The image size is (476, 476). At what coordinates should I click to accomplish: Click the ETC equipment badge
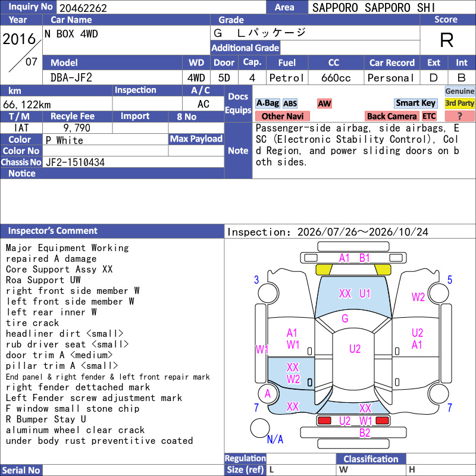tap(429, 116)
